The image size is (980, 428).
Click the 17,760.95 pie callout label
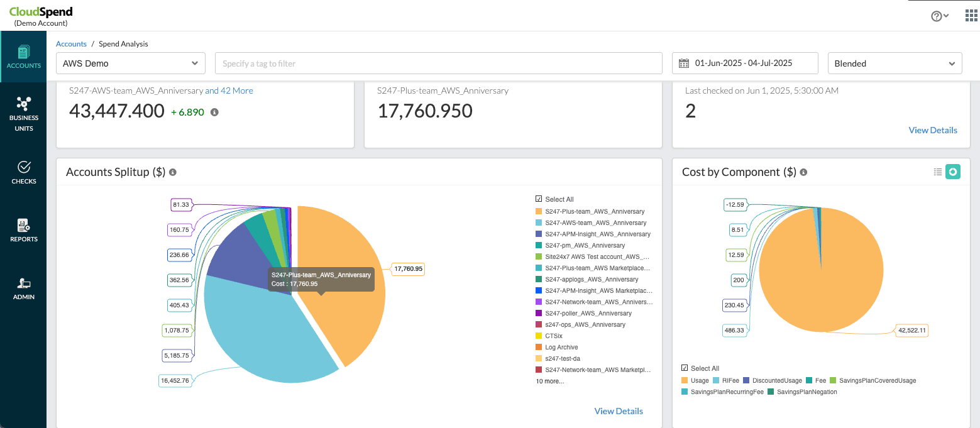(x=409, y=269)
